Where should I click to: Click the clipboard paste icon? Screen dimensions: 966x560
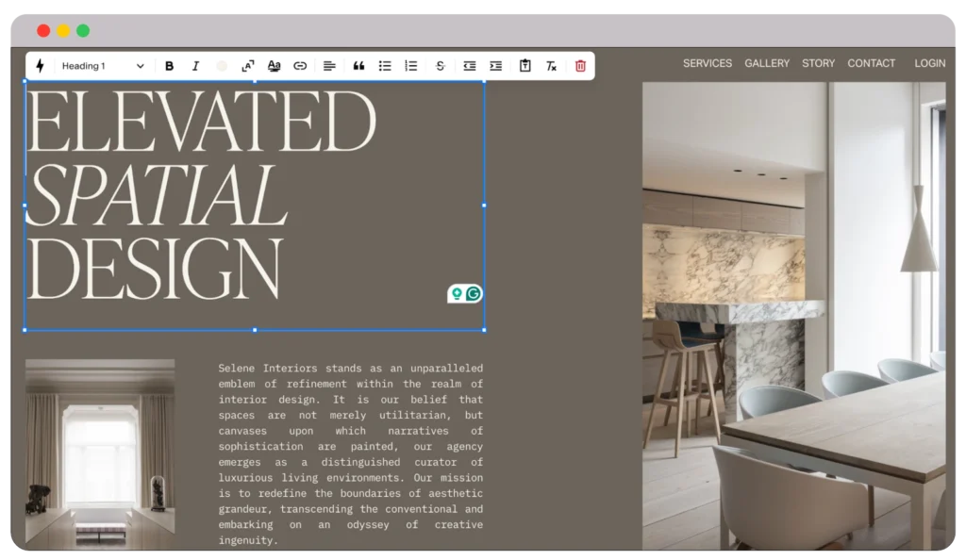click(525, 66)
